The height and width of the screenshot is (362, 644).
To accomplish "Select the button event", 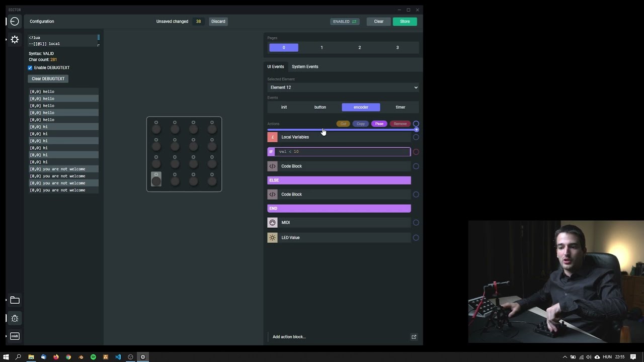I will point(320,107).
